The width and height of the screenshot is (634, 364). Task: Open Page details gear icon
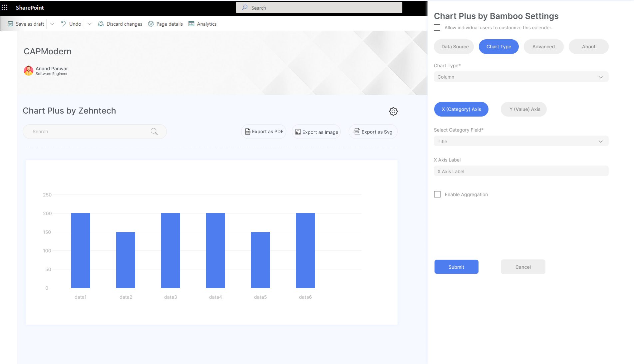tap(151, 24)
